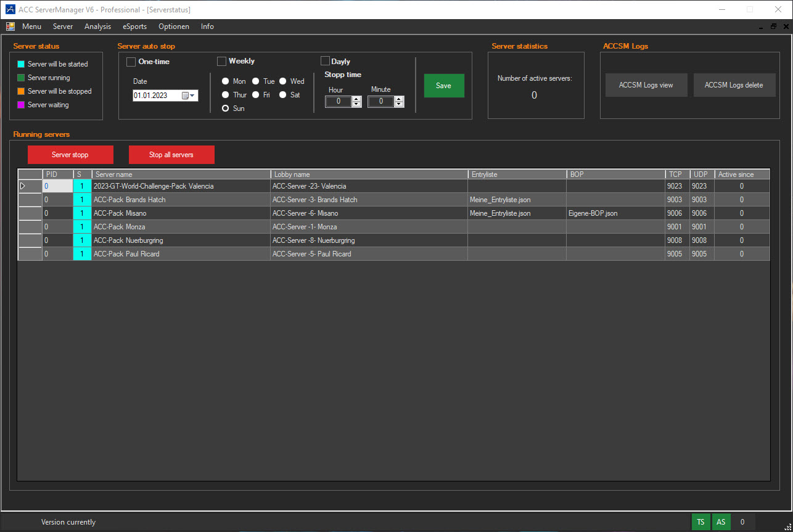This screenshot has width=793, height=532.
Task: Enable the Dayly auto stop checkbox
Action: pyautogui.click(x=325, y=61)
